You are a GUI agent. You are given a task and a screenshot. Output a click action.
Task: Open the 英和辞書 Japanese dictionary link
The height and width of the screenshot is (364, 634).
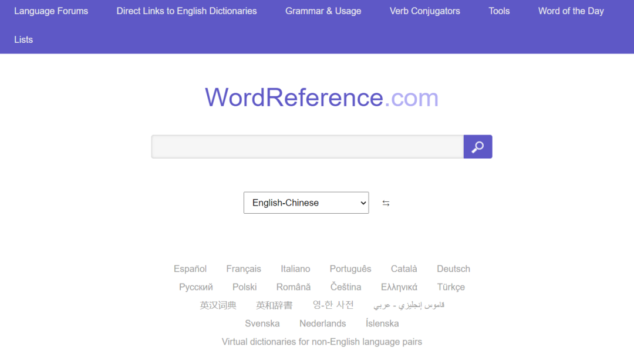point(274,305)
